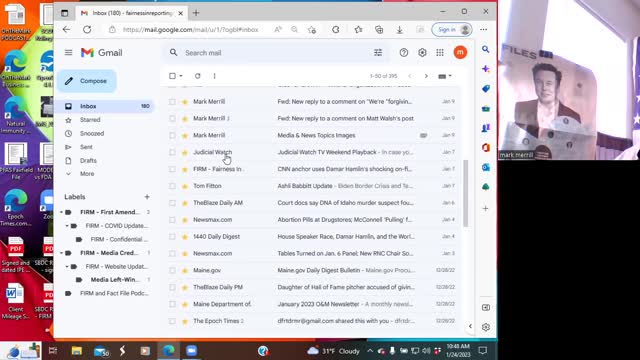
Task: Open the Gmail main menu hamburger icon
Action: 68,53
